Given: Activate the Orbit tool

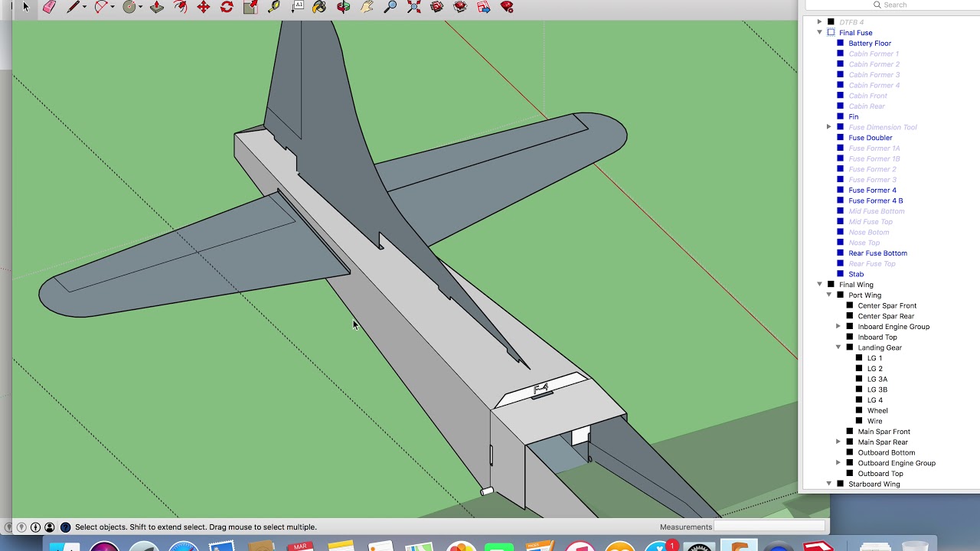Looking at the screenshot, I should tap(344, 7).
